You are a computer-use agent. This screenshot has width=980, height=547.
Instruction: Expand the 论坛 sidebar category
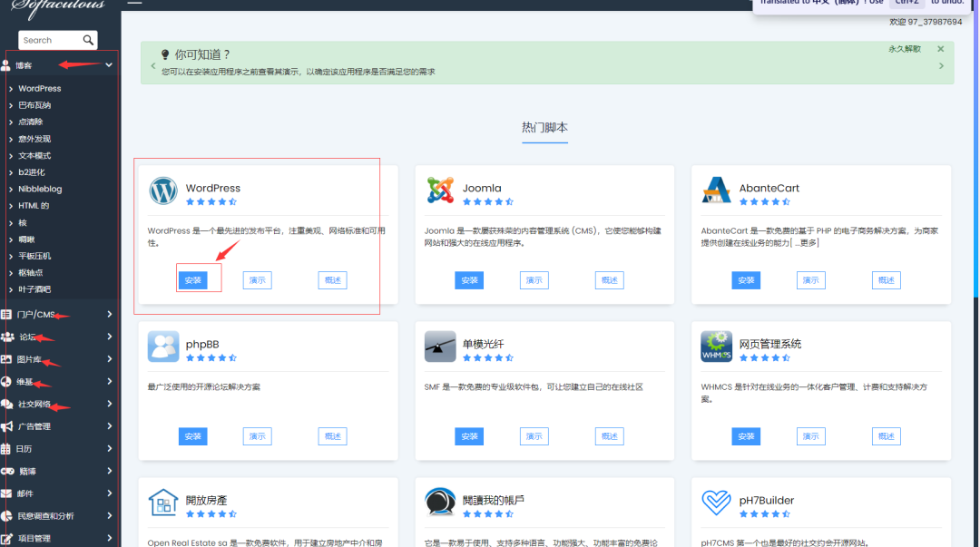pos(109,337)
